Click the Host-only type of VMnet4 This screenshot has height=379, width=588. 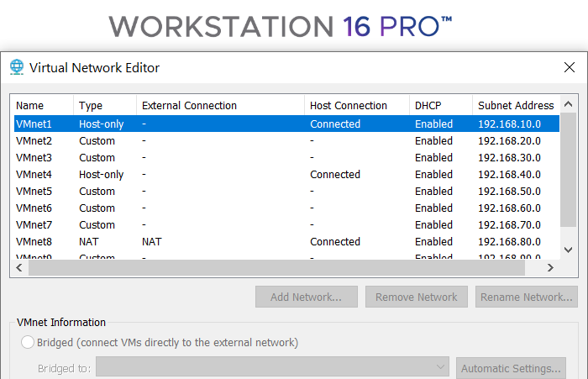pyautogui.click(x=102, y=175)
